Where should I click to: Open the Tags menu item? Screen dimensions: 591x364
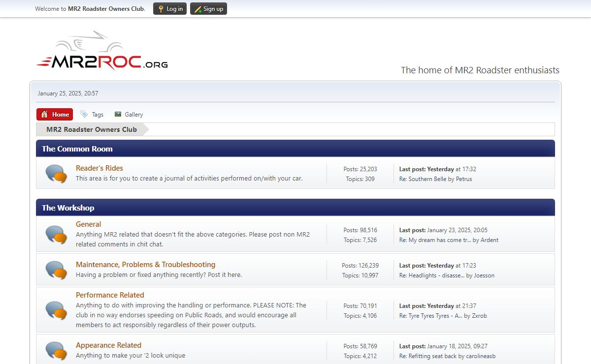[x=92, y=115]
